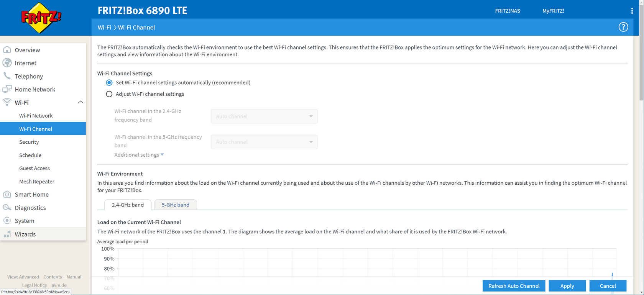Open the help question mark icon
This screenshot has width=644, height=295.
[x=623, y=27]
